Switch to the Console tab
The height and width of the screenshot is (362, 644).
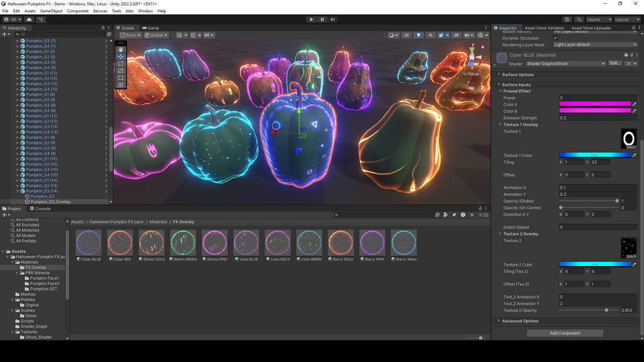pos(40,209)
